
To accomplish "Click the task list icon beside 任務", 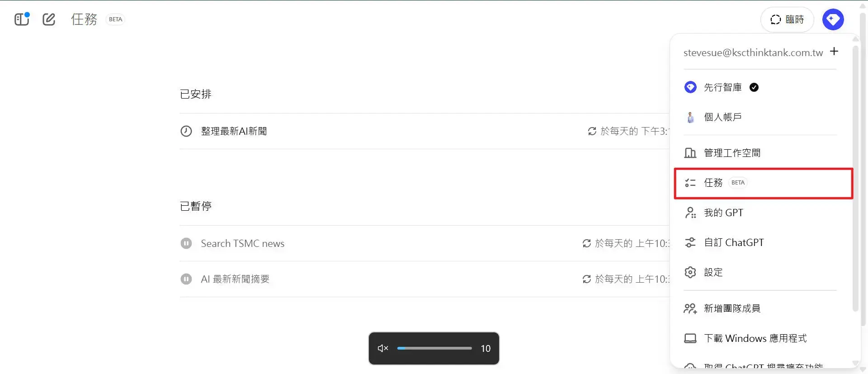I will pyautogui.click(x=690, y=183).
